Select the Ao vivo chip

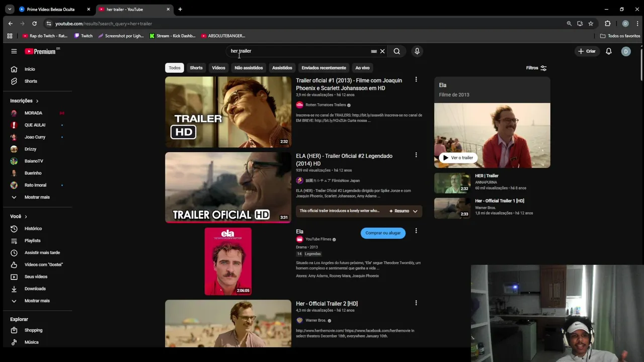pyautogui.click(x=362, y=68)
